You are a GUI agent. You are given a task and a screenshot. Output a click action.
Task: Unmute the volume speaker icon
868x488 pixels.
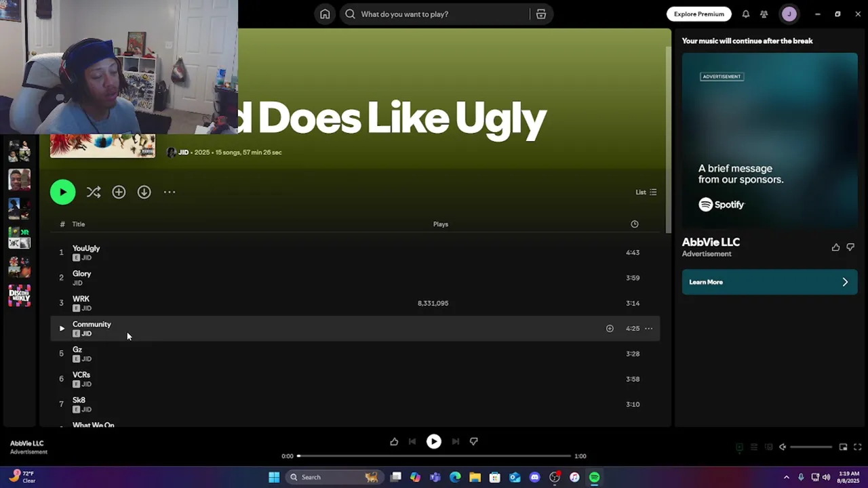[x=783, y=447]
